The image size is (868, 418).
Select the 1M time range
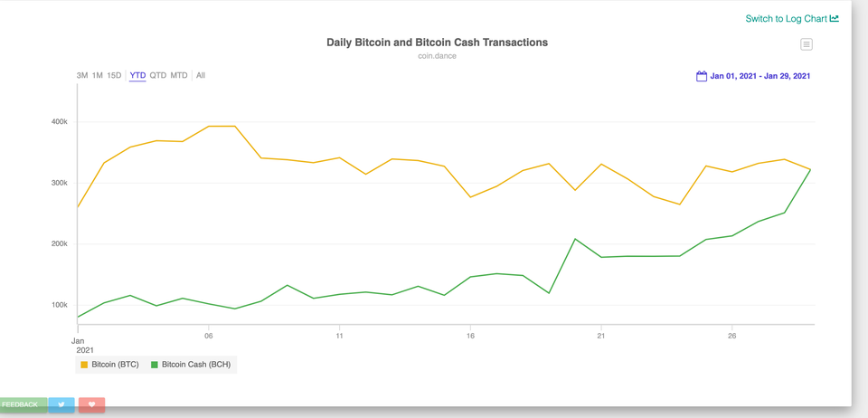click(x=98, y=75)
